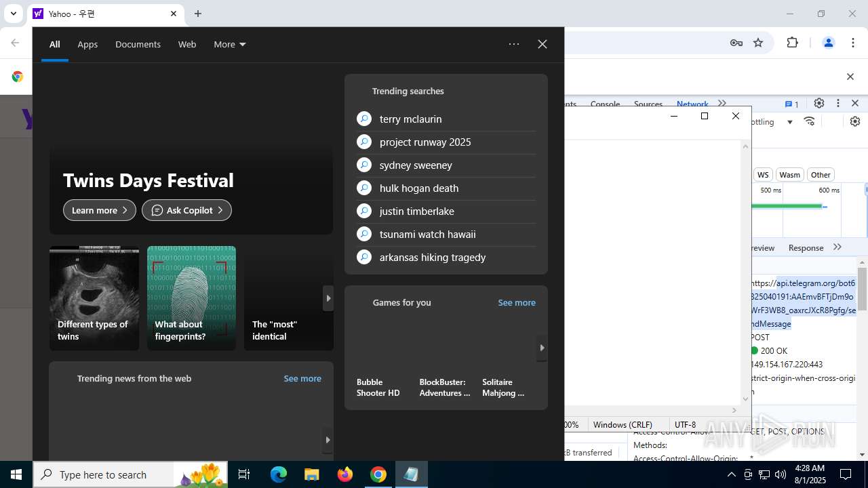Launch Firefox from taskbar
Viewport: 868px width, 488px height.
pos(345,474)
